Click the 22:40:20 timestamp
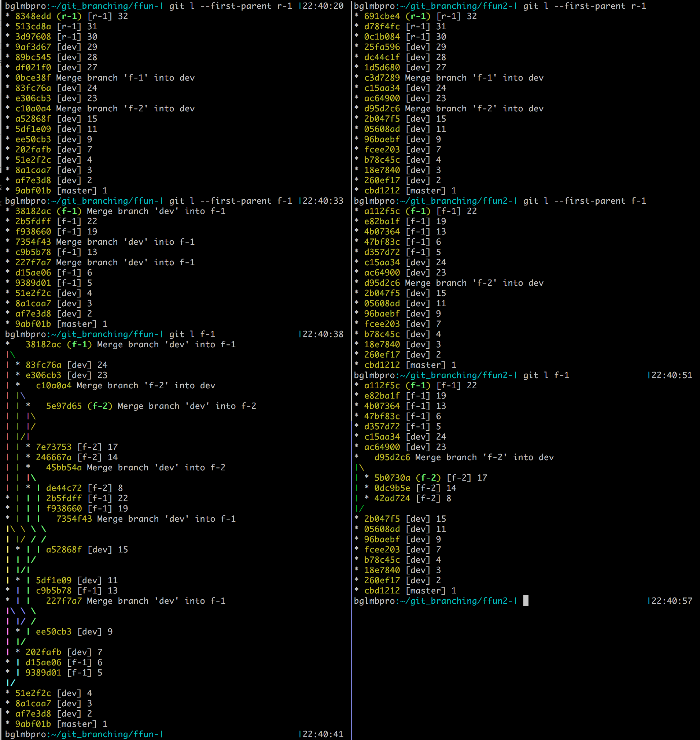The height and width of the screenshot is (740, 700). click(323, 6)
